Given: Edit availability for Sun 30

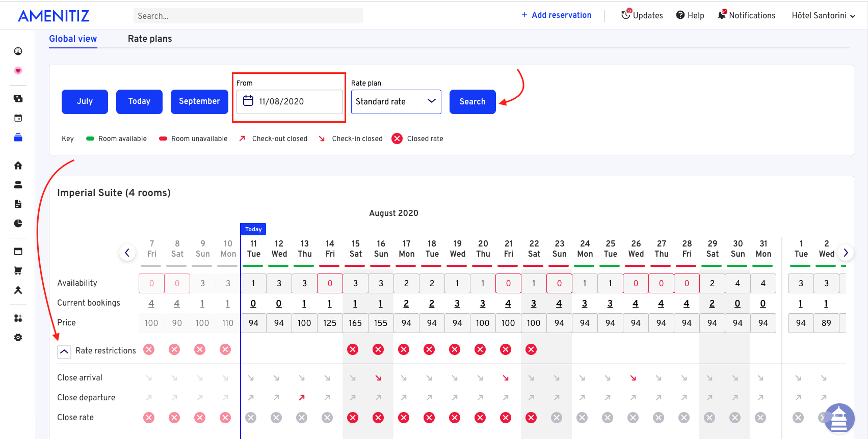Looking at the screenshot, I should click(x=738, y=283).
